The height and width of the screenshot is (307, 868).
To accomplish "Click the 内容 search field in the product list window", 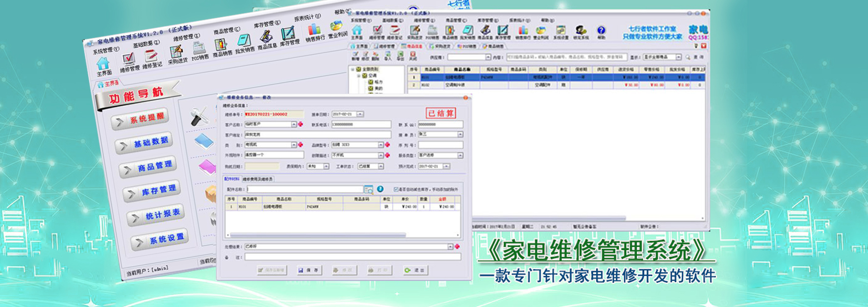I will (x=566, y=58).
